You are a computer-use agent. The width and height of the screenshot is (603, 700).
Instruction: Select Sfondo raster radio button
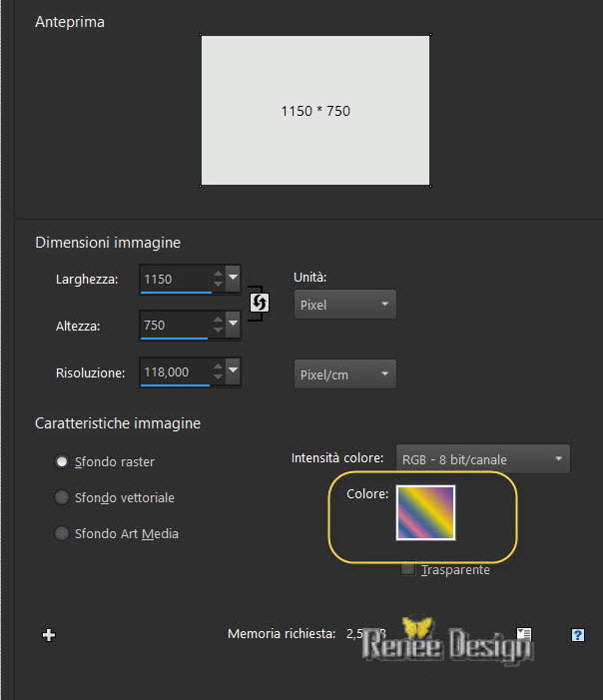point(62,461)
